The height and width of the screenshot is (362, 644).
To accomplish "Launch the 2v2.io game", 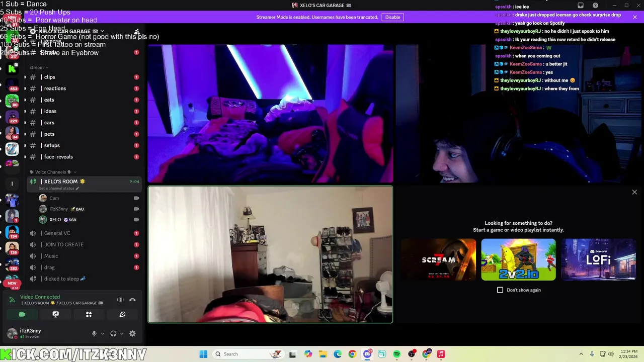I will [x=519, y=259].
